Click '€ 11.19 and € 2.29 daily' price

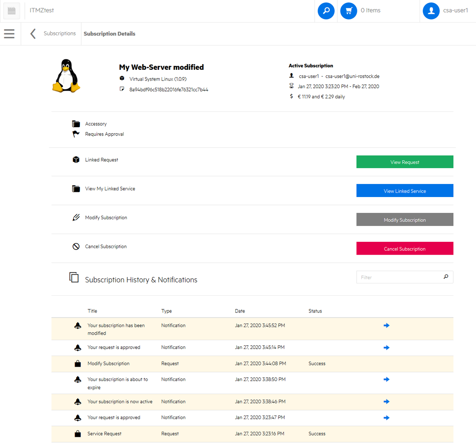coord(321,97)
